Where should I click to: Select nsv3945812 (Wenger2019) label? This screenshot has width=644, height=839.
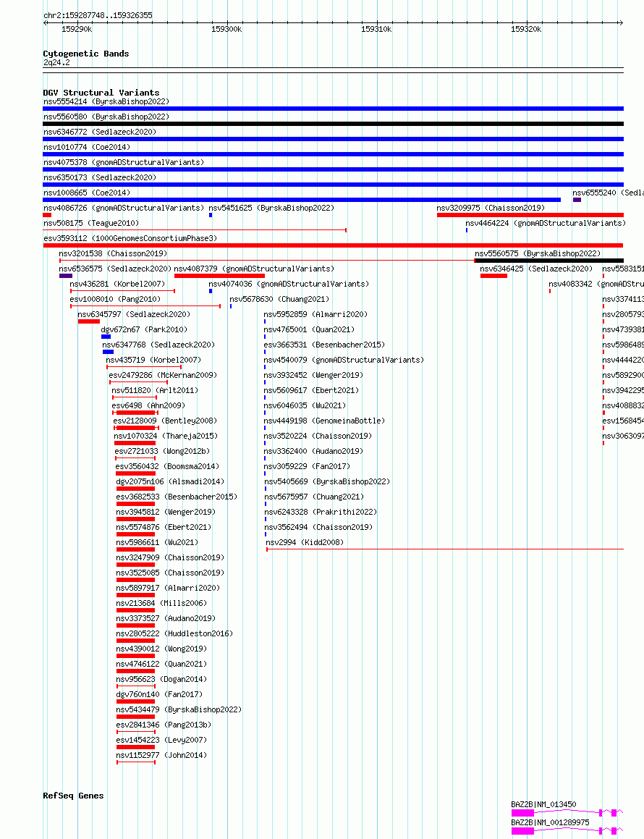pyautogui.click(x=166, y=512)
